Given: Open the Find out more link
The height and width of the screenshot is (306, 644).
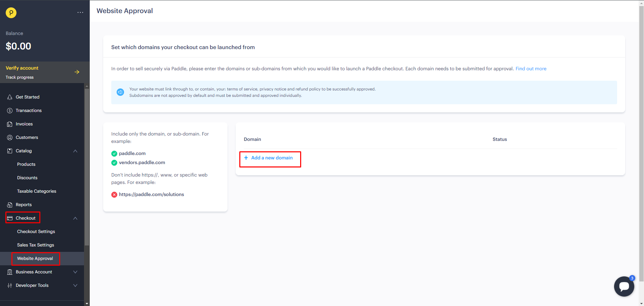Looking at the screenshot, I should point(531,69).
